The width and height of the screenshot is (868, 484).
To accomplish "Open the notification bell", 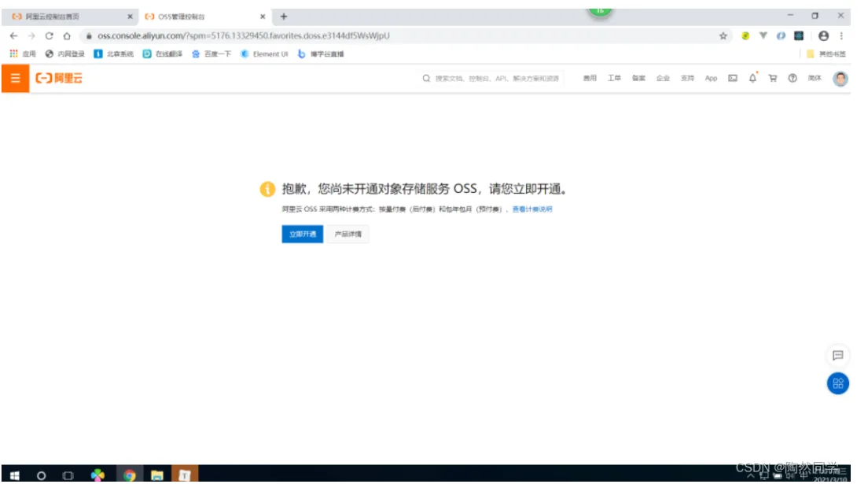I will pos(752,78).
